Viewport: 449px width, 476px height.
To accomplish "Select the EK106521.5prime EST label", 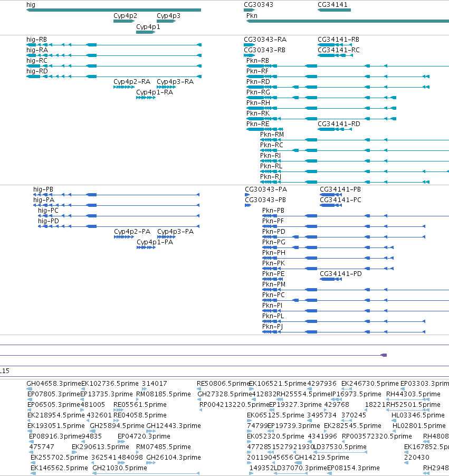I will click(278, 384).
